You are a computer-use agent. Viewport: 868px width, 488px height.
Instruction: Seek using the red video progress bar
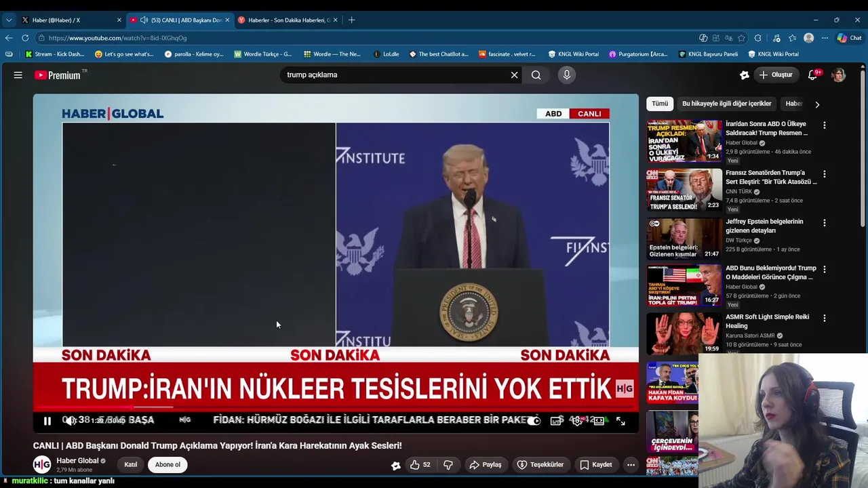336,407
